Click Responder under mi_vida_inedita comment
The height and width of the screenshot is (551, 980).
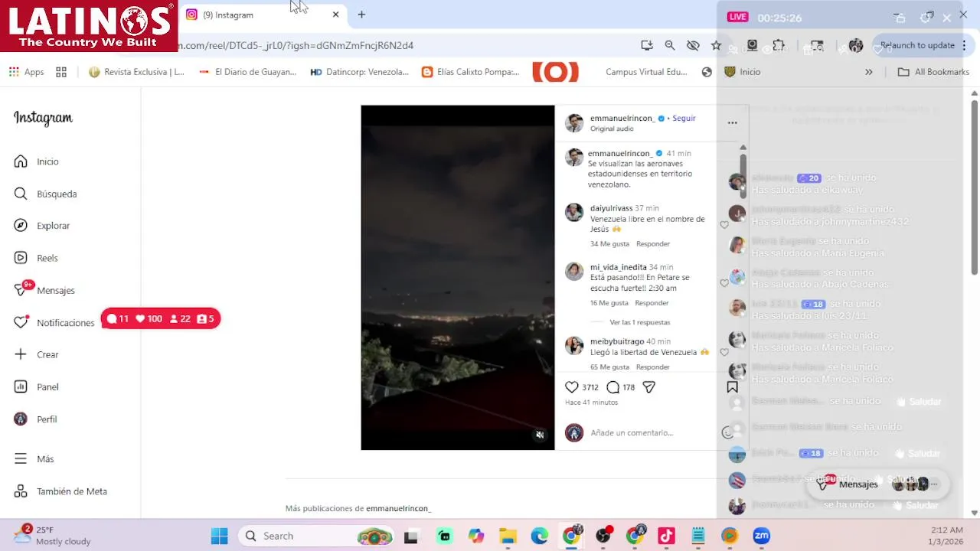tap(652, 303)
